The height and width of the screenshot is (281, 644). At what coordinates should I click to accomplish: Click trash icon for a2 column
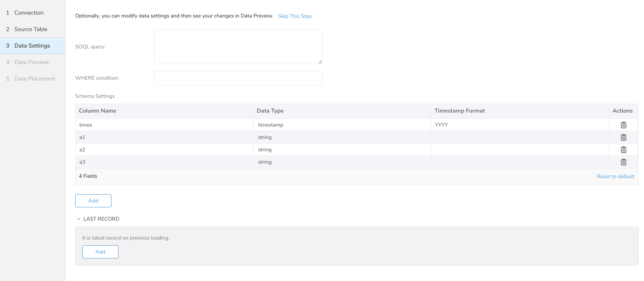click(x=623, y=150)
